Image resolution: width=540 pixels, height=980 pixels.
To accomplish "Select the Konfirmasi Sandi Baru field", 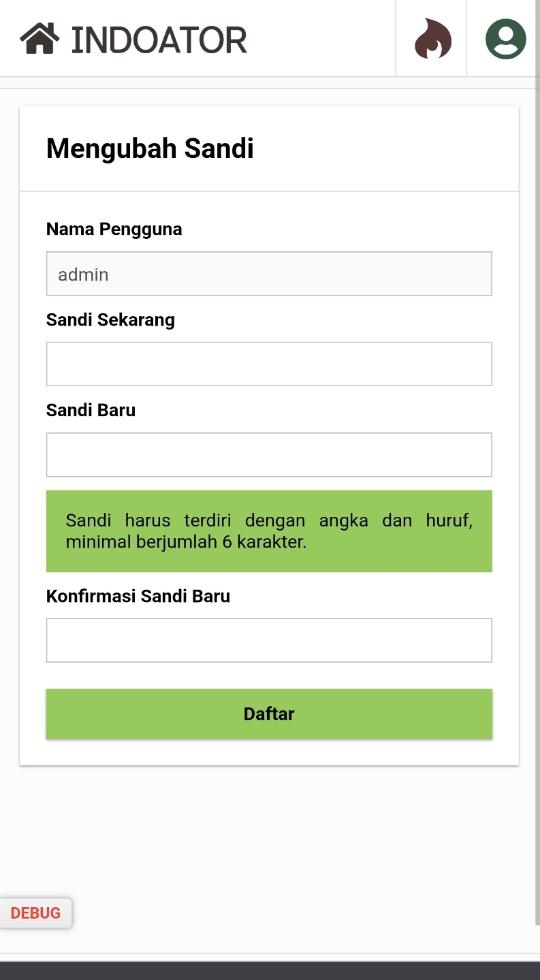I will [269, 640].
